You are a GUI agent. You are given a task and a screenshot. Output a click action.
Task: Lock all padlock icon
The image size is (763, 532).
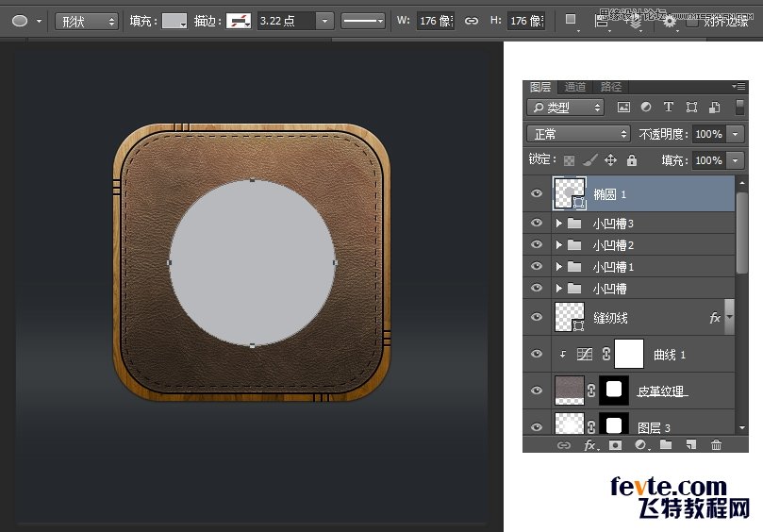tap(632, 159)
